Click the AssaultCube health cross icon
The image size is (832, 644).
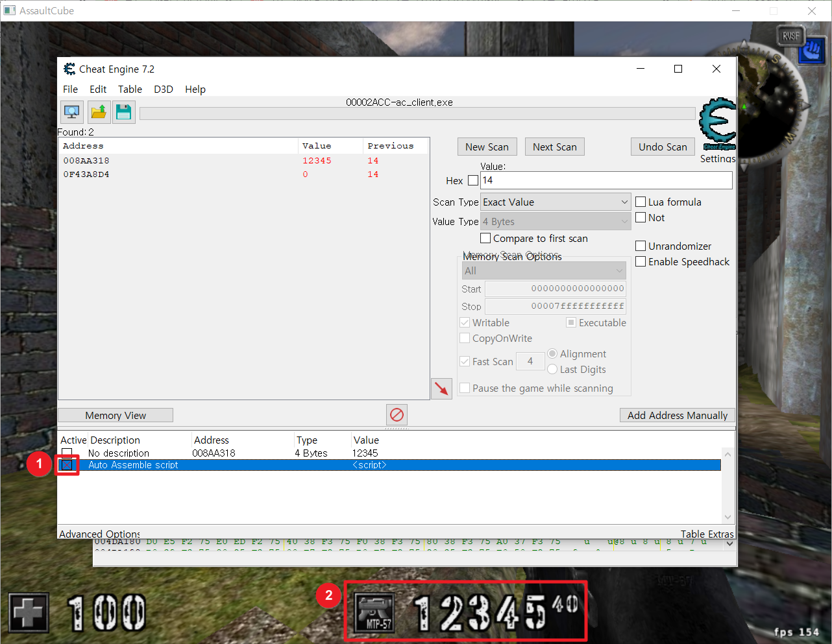pos(29,612)
